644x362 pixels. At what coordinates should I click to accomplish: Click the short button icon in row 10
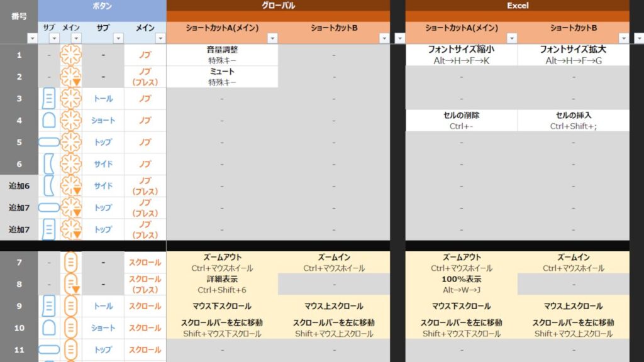click(x=49, y=327)
